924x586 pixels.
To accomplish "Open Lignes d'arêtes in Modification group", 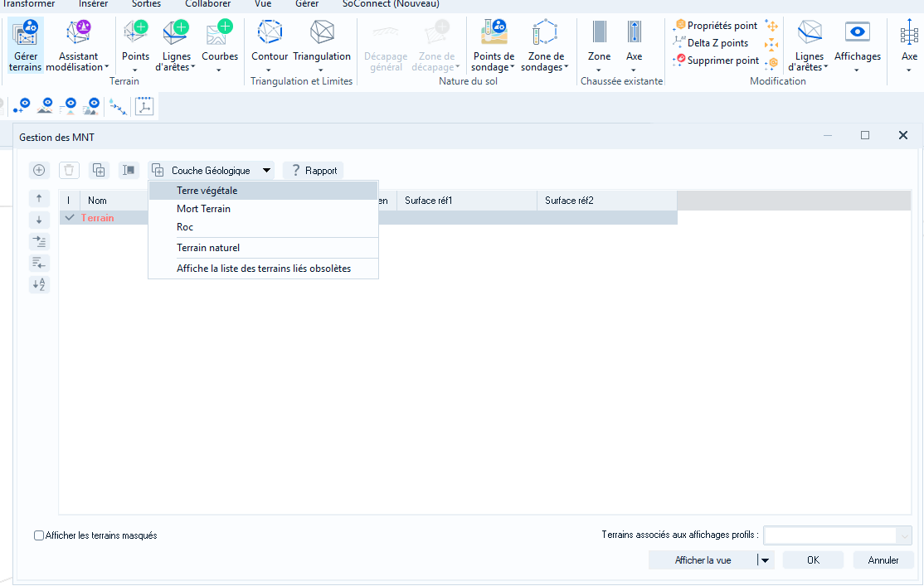I will pyautogui.click(x=809, y=46).
